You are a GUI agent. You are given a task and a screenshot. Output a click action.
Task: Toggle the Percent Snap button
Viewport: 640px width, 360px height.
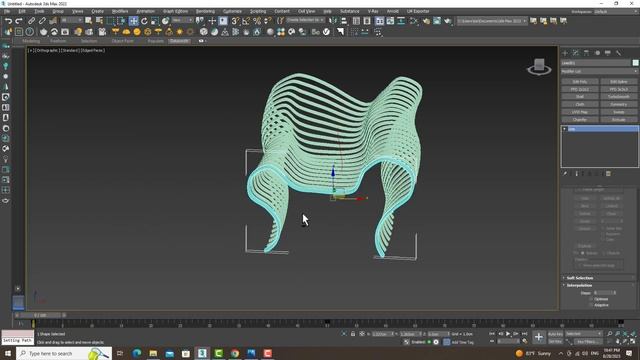pyautogui.click(x=257, y=21)
